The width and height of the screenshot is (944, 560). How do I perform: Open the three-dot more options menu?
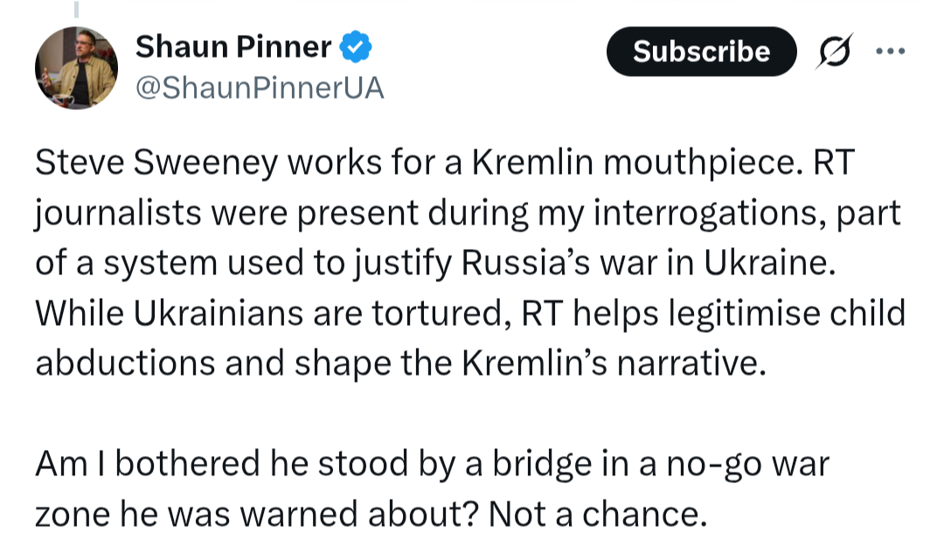(x=890, y=51)
